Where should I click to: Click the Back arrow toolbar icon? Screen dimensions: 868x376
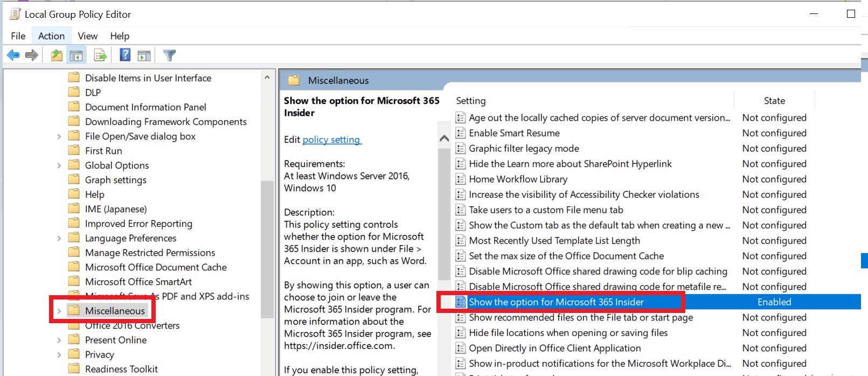click(x=13, y=55)
